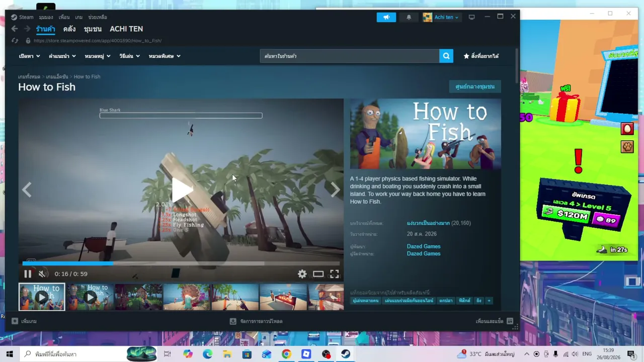Select the first How to Fish trailer thumbnail
Screen dimensions: 644x362
[x=42, y=297]
